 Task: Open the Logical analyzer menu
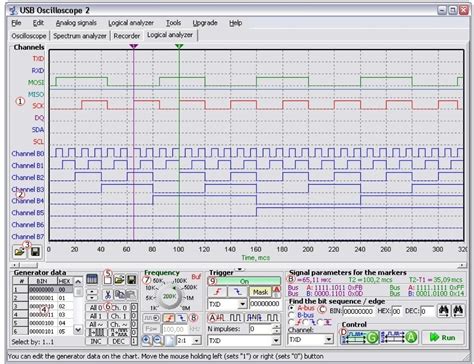131,23
